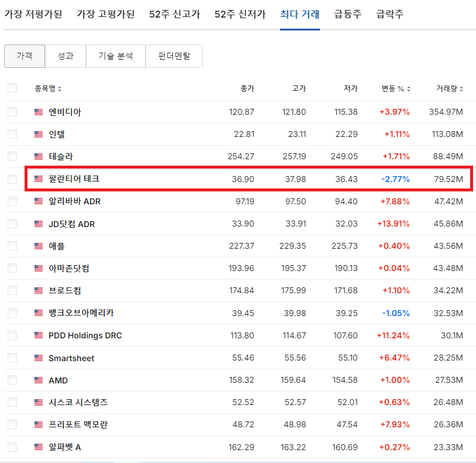Check the box for 브로드컴
This screenshot has height=463, width=476.
[x=12, y=290]
